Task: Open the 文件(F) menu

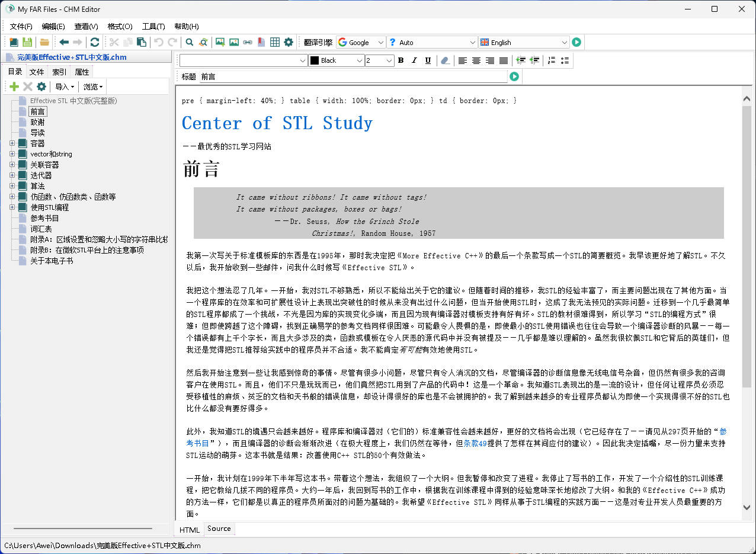Action: (x=21, y=26)
